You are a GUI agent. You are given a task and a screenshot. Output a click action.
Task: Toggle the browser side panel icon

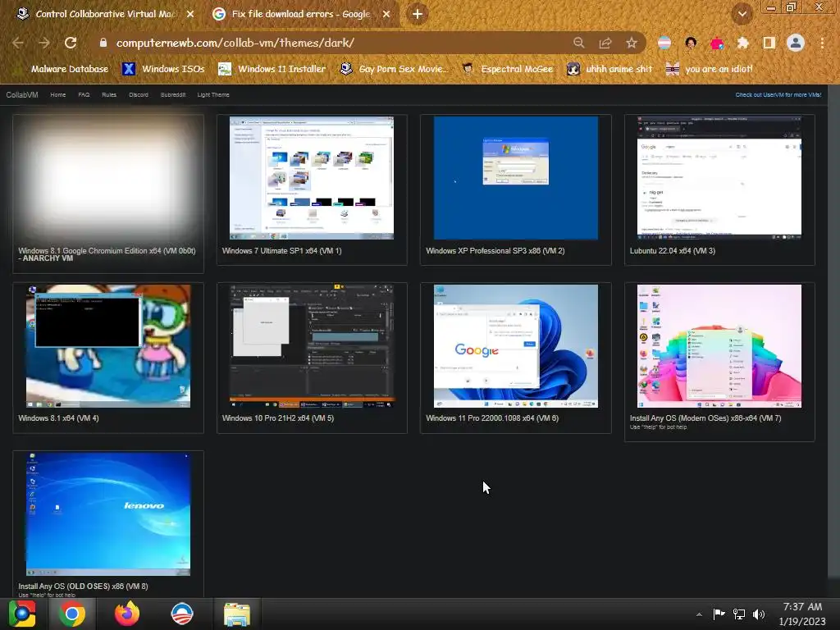[x=769, y=43]
